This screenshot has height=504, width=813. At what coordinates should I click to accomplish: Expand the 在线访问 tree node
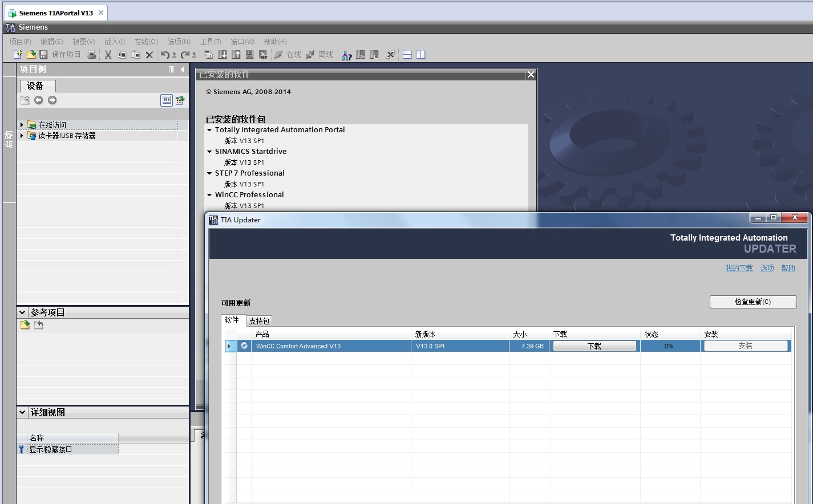(22, 125)
